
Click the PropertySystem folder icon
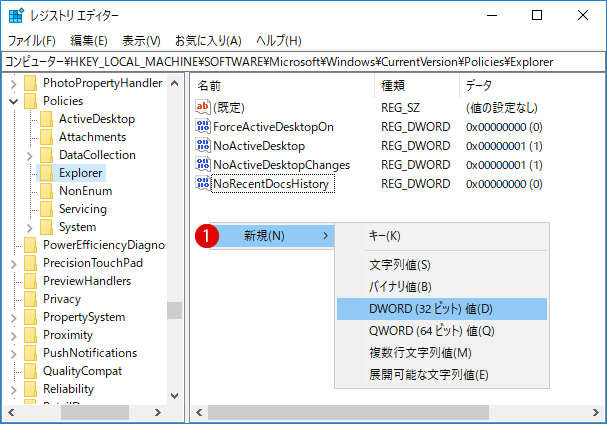pyautogui.click(x=30, y=317)
